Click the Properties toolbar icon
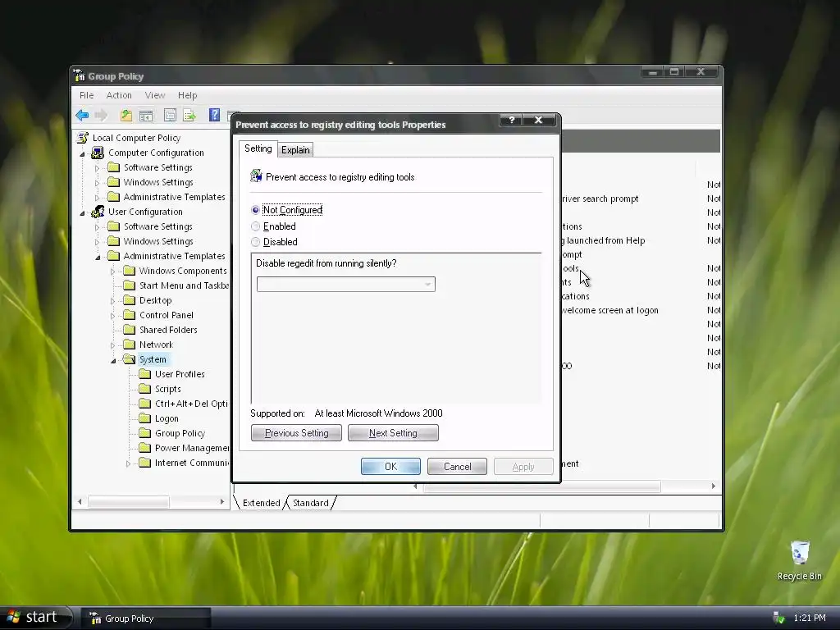Viewport: 840px width, 630px height. (x=170, y=115)
